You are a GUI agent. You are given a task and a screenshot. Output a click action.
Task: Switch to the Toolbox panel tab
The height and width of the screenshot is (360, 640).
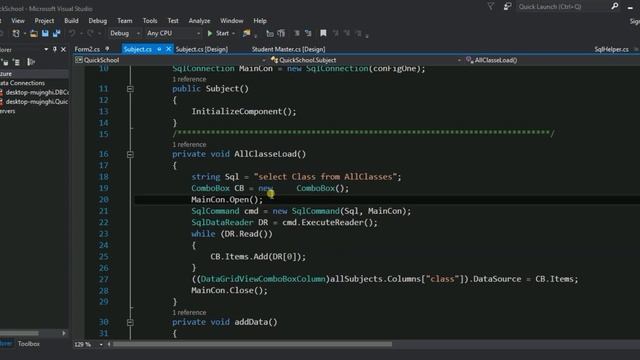pos(29,344)
